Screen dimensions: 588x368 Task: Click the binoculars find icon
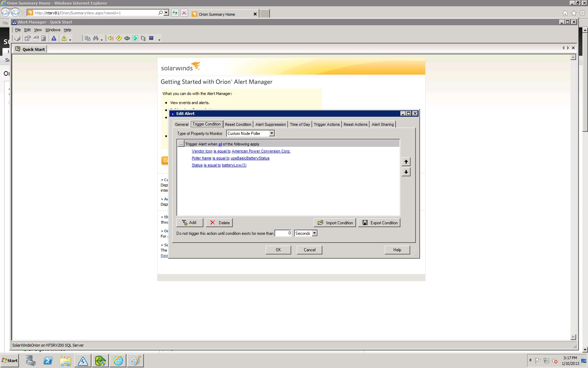point(96,39)
